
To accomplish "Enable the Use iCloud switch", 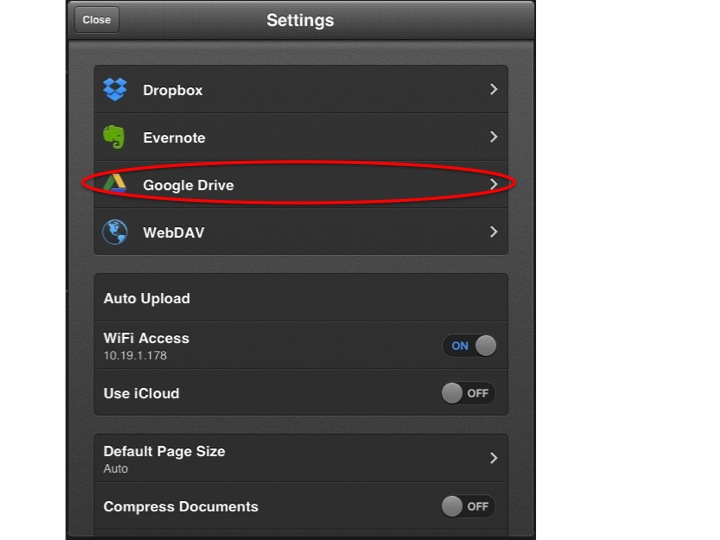I will coord(468,393).
